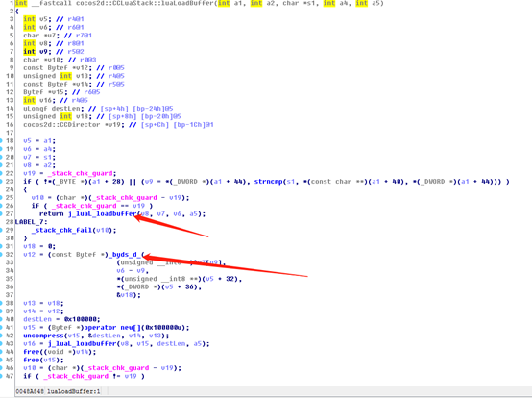Click the breakpoint dot beside line 23
The image size is (532, 398).
pyautogui.click(x=1, y=182)
